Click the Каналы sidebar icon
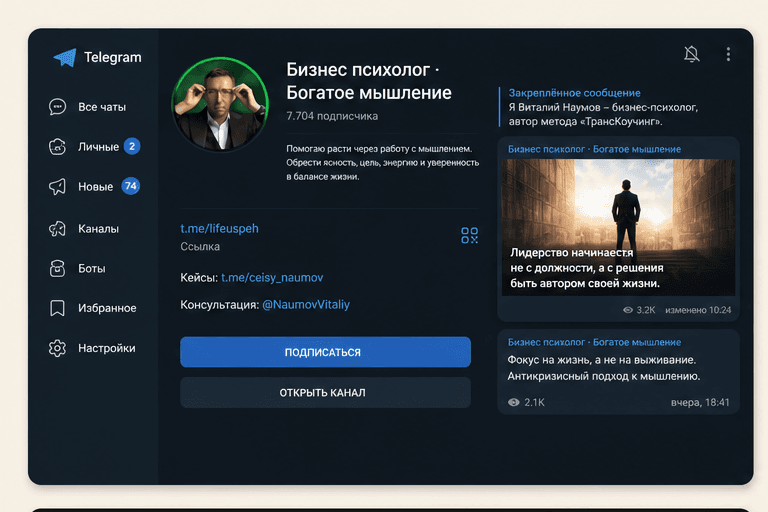 click(57, 228)
